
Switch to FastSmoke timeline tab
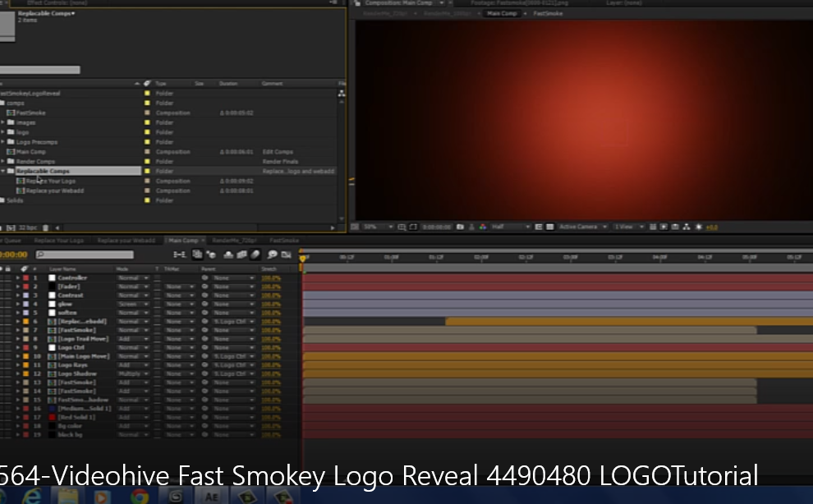284,240
